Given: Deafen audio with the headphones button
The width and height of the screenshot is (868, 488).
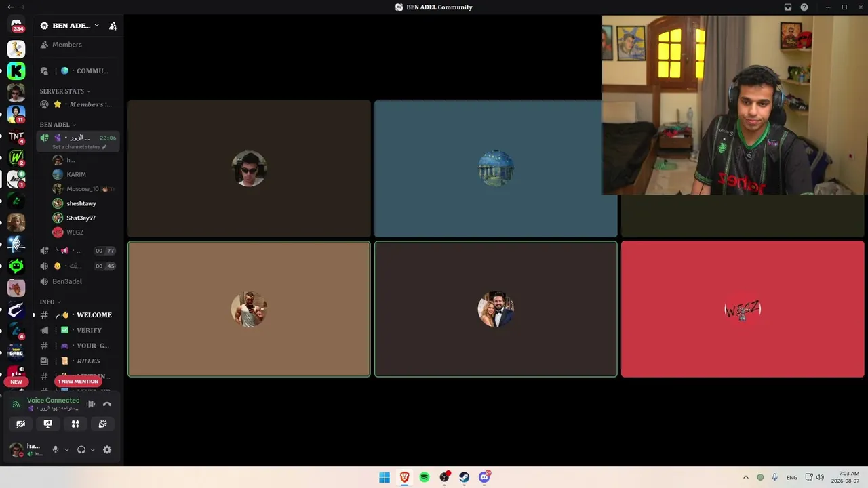Looking at the screenshot, I should click(x=81, y=449).
